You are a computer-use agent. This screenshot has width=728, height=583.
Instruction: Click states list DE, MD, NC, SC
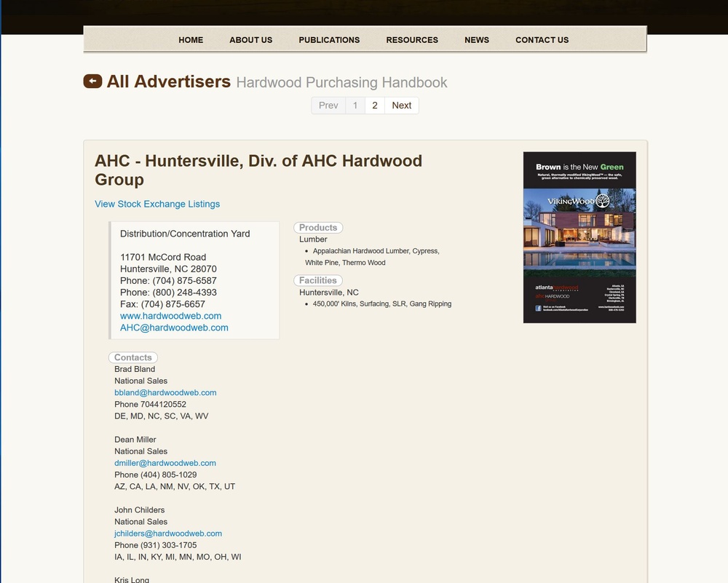coord(161,416)
